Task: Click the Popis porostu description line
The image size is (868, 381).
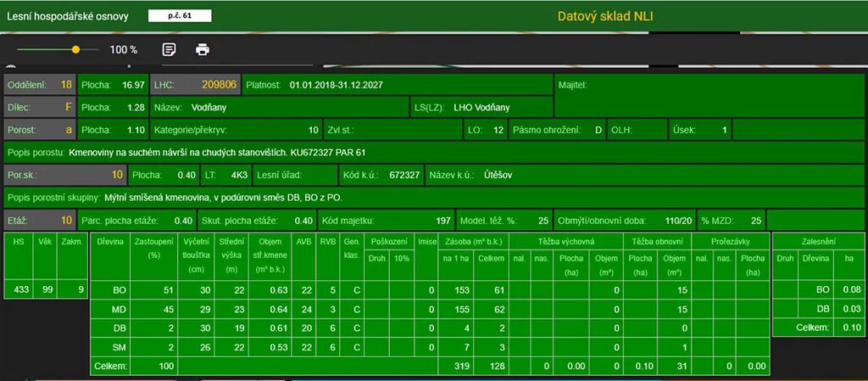Action: [433, 152]
